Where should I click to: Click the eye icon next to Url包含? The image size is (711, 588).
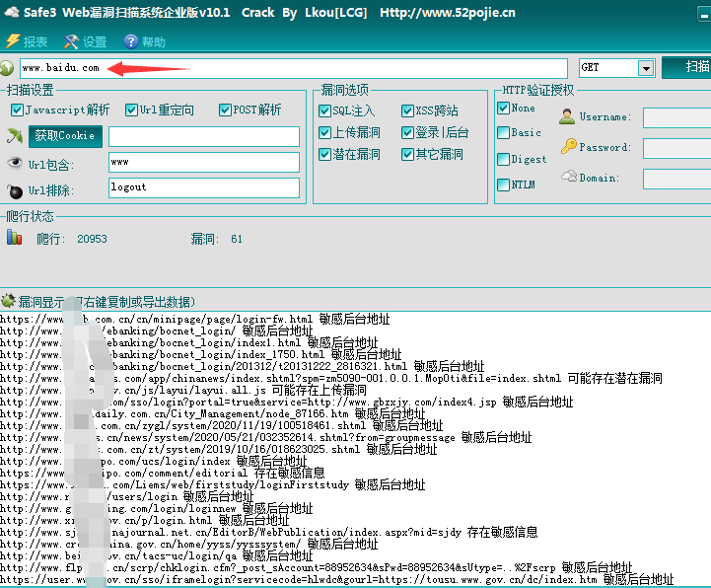point(15,163)
